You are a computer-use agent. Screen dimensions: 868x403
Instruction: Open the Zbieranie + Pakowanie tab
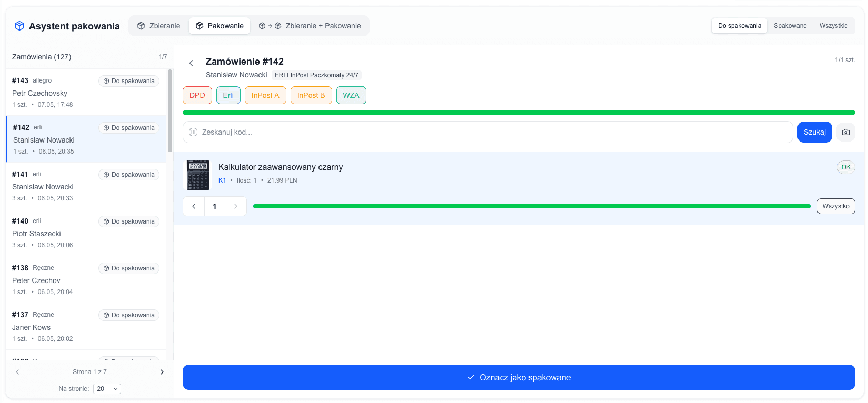tap(310, 26)
